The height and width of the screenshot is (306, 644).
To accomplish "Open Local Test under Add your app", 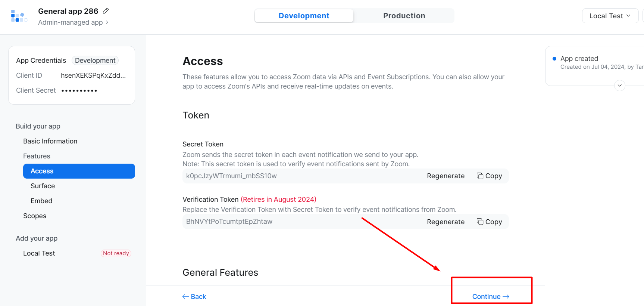I will point(39,253).
